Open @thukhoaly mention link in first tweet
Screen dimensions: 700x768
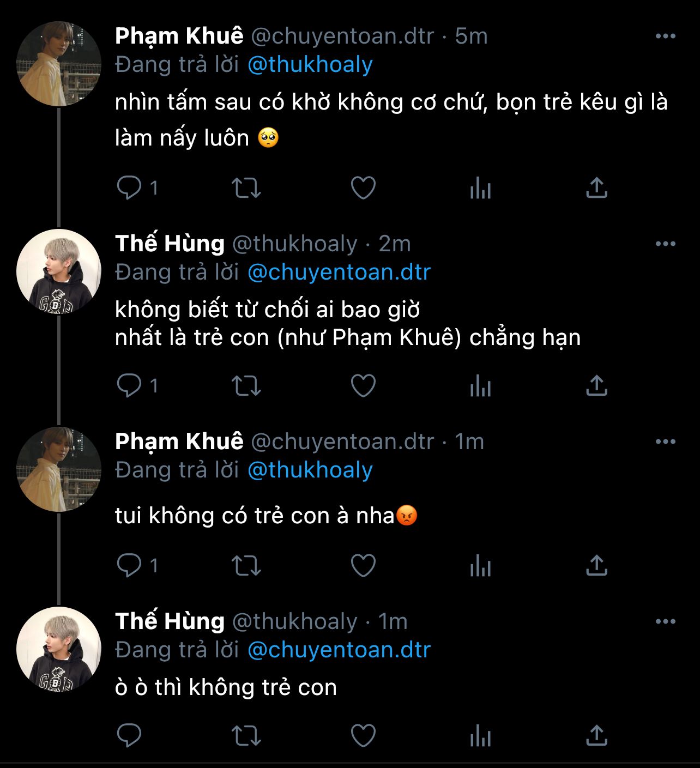click(310, 65)
